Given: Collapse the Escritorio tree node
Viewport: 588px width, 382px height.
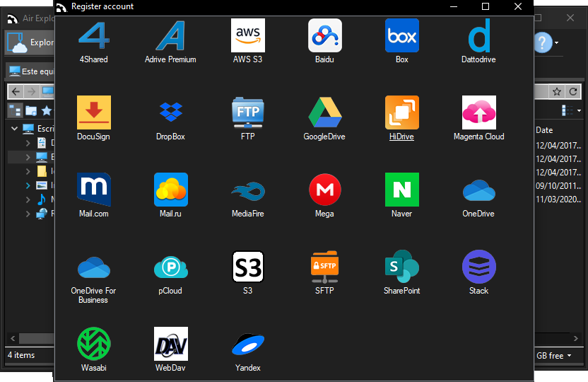Looking at the screenshot, I should (x=14, y=129).
